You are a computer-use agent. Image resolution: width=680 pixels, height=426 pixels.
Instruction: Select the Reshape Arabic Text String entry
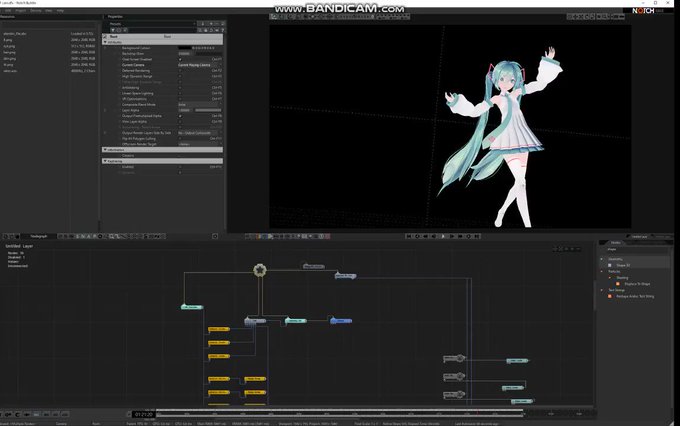pyautogui.click(x=635, y=296)
